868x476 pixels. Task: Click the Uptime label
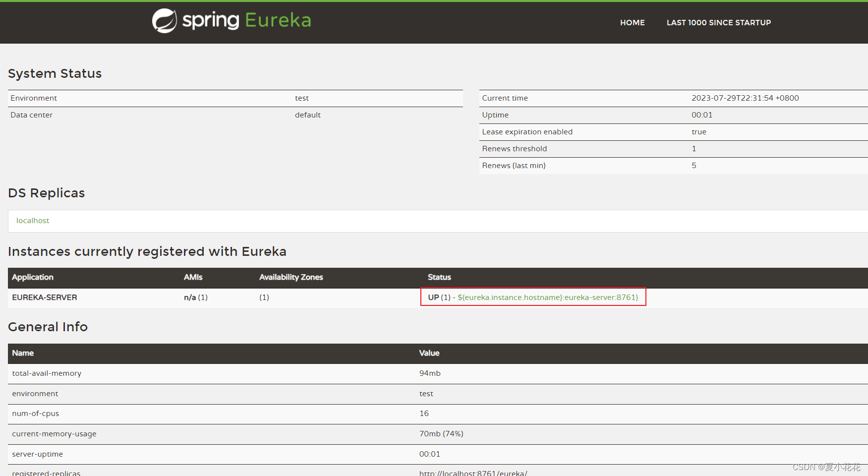click(495, 115)
